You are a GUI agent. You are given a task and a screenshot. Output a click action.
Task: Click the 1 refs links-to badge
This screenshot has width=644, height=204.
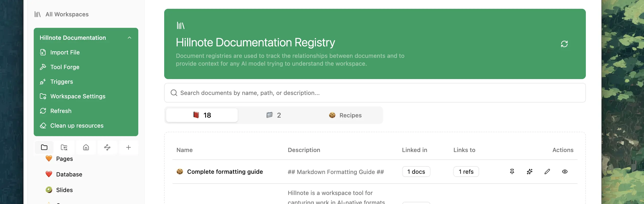tap(466, 172)
